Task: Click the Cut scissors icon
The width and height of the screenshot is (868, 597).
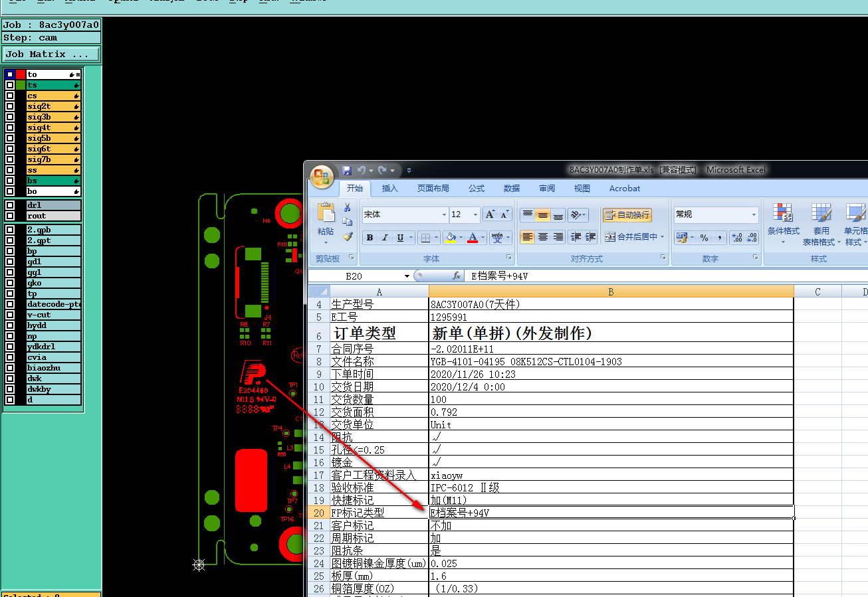Action: 347,208
